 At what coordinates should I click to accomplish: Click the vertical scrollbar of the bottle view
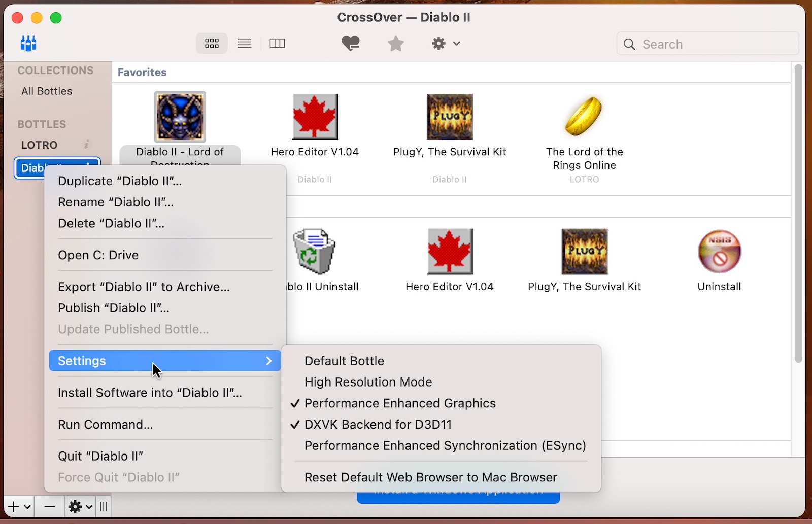tap(798, 213)
